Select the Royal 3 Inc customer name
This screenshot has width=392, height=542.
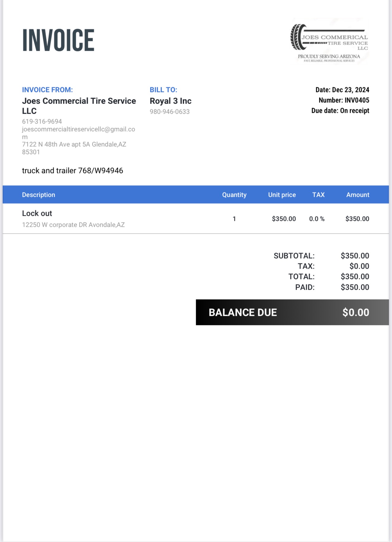[x=170, y=101]
